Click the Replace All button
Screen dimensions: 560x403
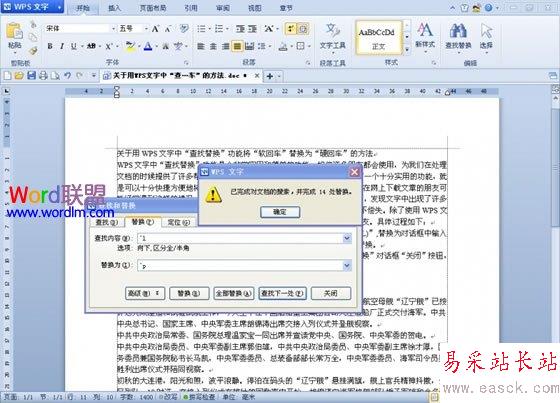[x=234, y=293]
